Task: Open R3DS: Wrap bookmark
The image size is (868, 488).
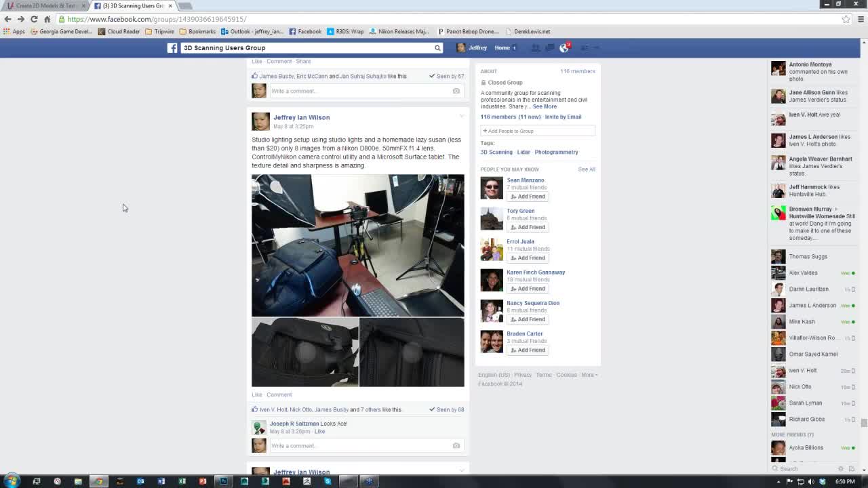Action: click(345, 31)
